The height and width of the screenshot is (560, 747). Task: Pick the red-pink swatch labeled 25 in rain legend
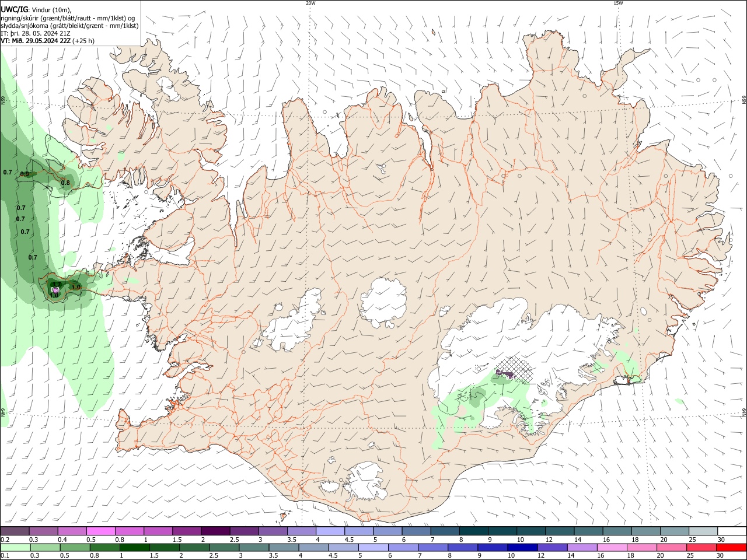click(701, 548)
